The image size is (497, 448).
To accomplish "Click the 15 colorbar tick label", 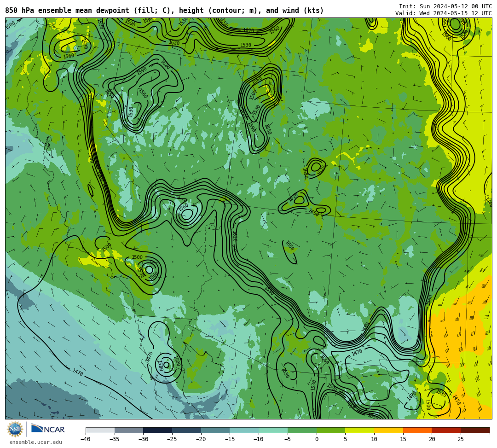I will pos(403,439).
